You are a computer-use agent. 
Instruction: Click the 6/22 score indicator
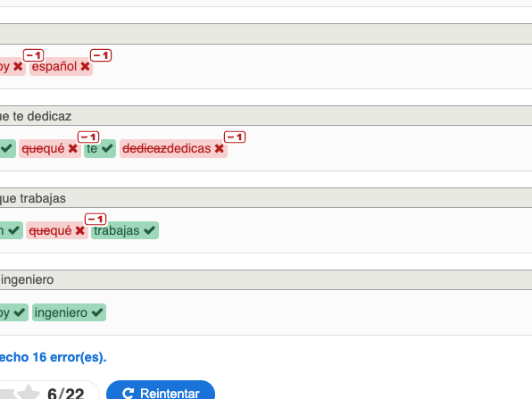click(66, 394)
